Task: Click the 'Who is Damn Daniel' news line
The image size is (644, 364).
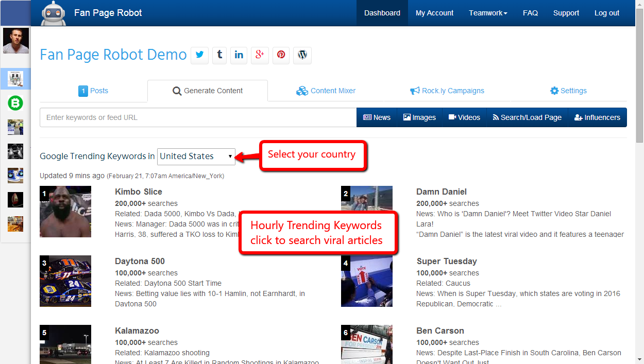Action: click(x=514, y=219)
